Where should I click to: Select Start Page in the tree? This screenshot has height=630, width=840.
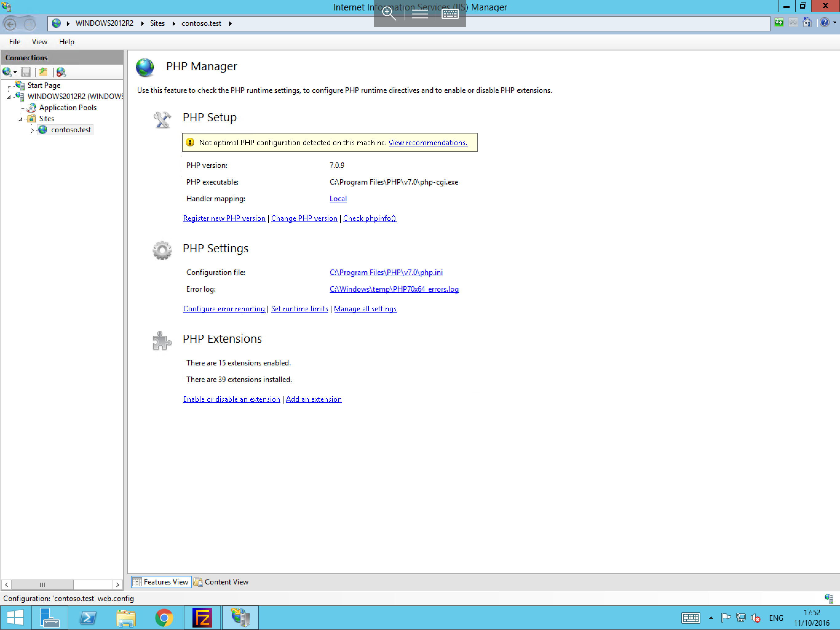tap(44, 86)
